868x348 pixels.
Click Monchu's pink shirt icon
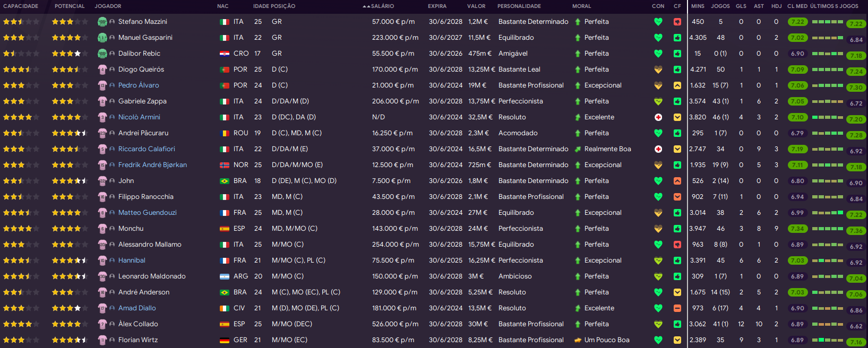pyautogui.click(x=102, y=229)
